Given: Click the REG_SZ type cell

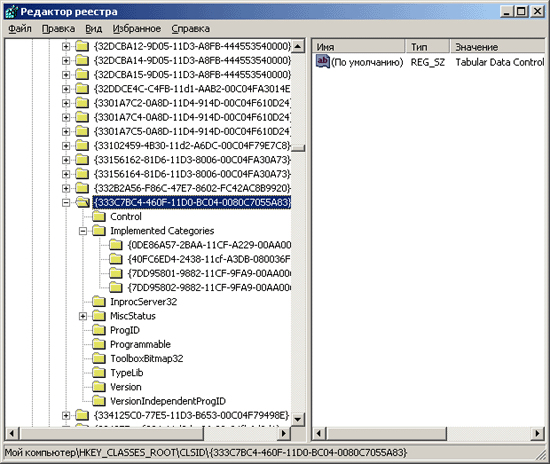Looking at the screenshot, I should [428, 62].
